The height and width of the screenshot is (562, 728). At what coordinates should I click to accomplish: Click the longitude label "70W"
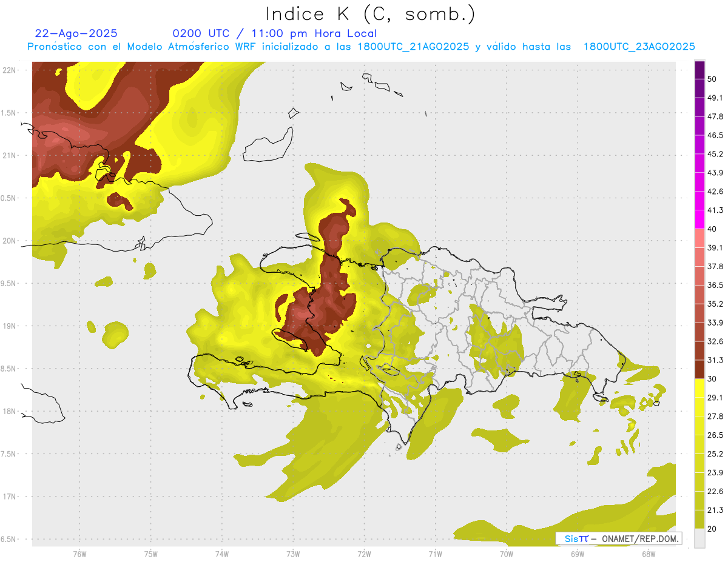pyautogui.click(x=507, y=554)
